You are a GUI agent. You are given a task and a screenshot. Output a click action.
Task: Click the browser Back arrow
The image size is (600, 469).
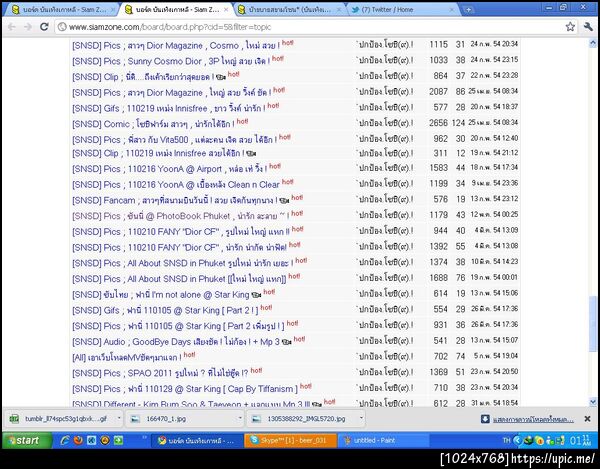click(x=11, y=27)
